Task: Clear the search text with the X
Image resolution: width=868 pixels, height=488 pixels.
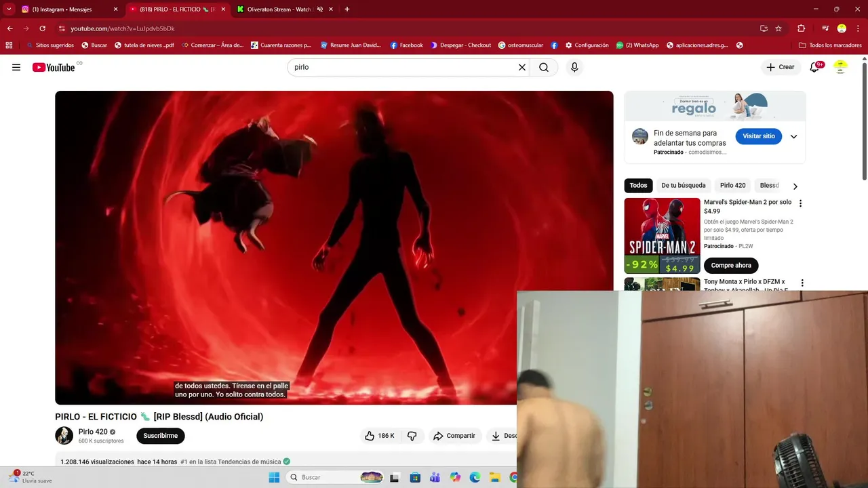Action: point(522,67)
